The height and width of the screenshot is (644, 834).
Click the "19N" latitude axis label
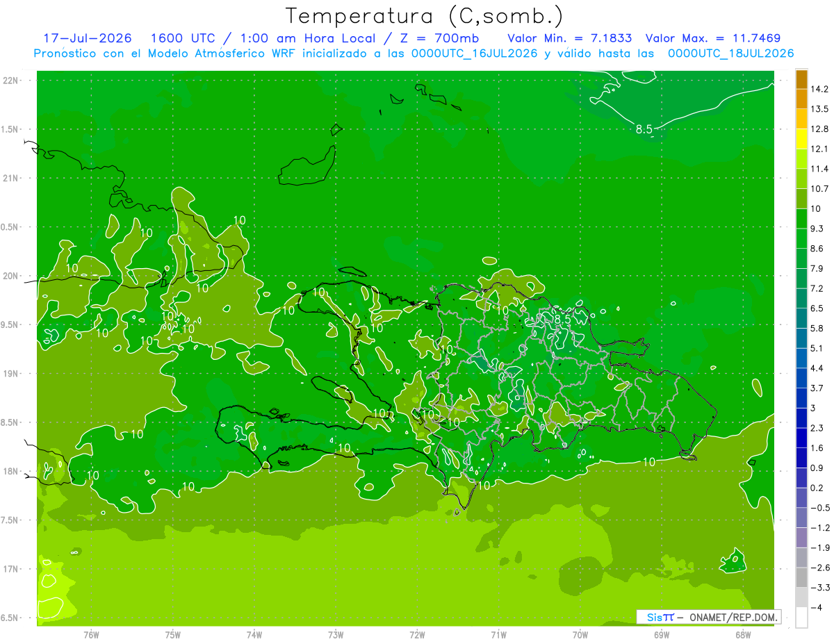[x=11, y=374]
